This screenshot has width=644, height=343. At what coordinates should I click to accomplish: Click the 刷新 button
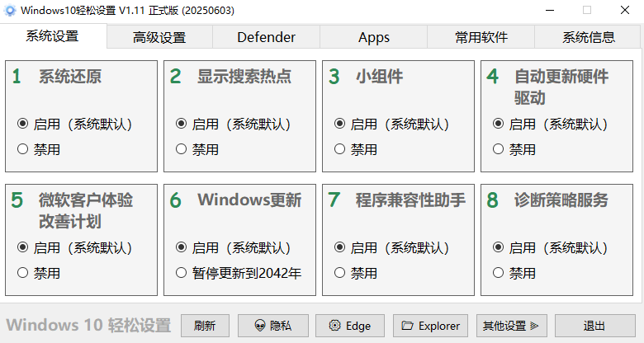205,326
